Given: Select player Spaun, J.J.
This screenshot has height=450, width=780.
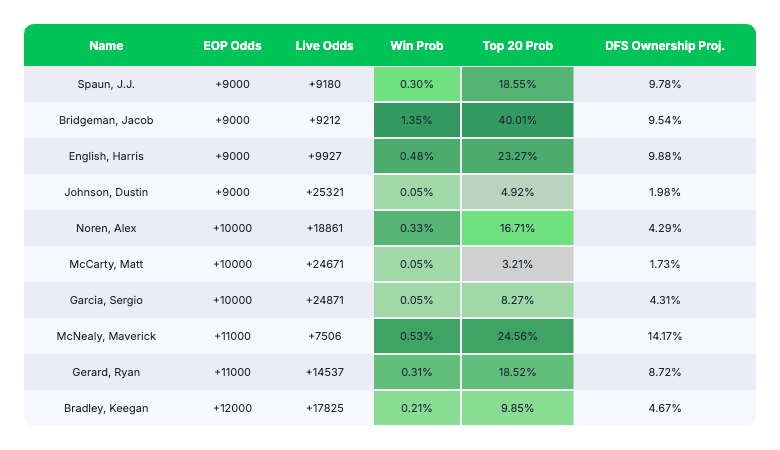Looking at the screenshot, I should click(x=106, y=84).
